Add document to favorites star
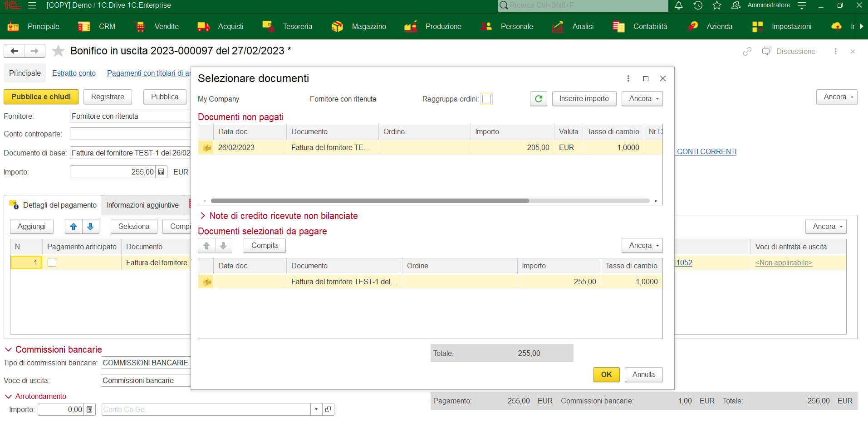This screenshot has height=422, width=868. coord(58,51)
